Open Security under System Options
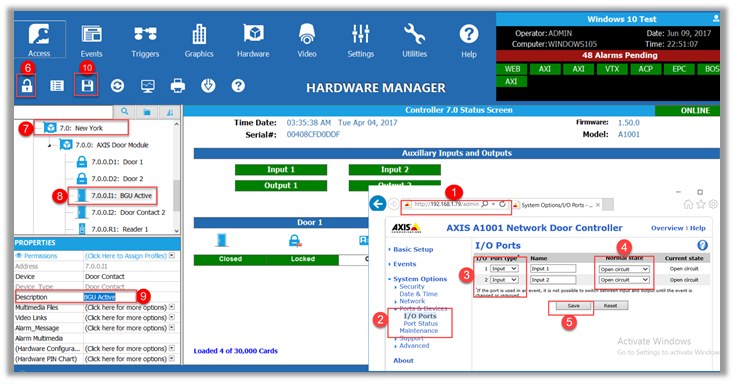 pyautogui.click(x=412, y=287)
